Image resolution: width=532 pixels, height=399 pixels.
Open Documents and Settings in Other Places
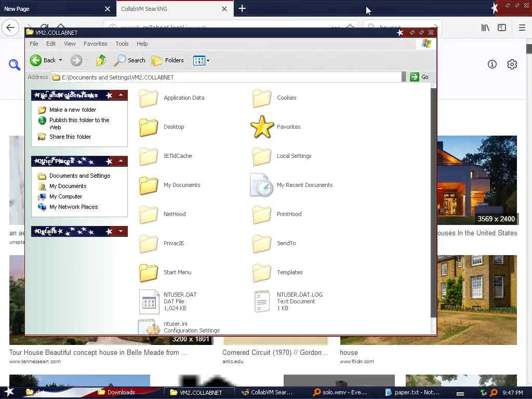(x=79, y=176)
